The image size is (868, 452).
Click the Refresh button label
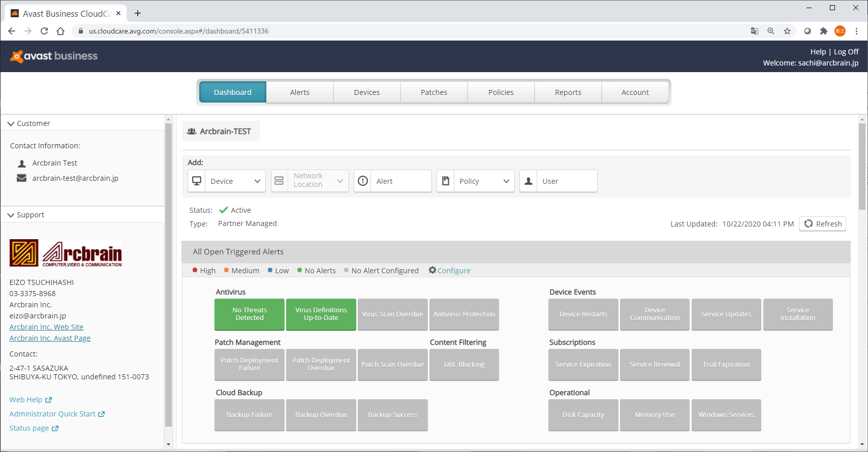click(x=829, y=224)
